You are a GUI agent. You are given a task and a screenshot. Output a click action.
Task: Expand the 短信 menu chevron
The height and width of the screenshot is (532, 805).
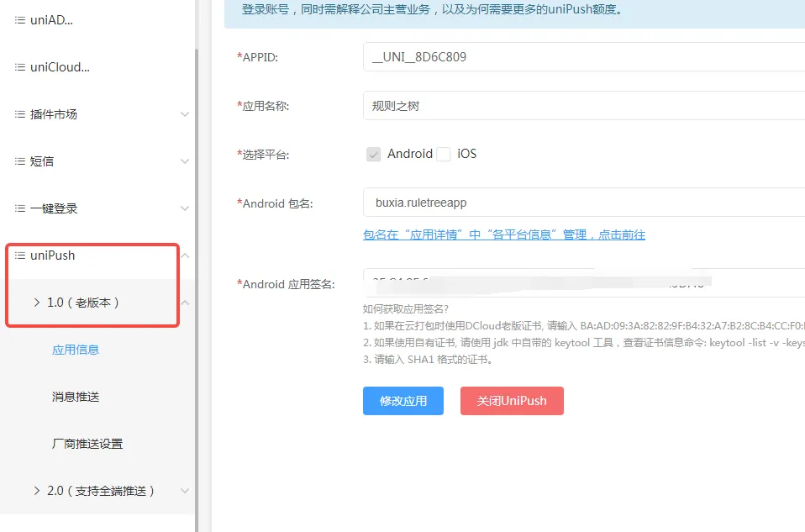click(x=185, y=161)
